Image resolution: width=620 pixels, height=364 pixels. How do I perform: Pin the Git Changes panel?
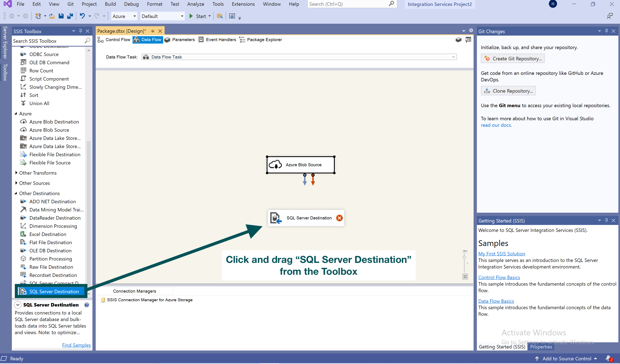point(606,31)
